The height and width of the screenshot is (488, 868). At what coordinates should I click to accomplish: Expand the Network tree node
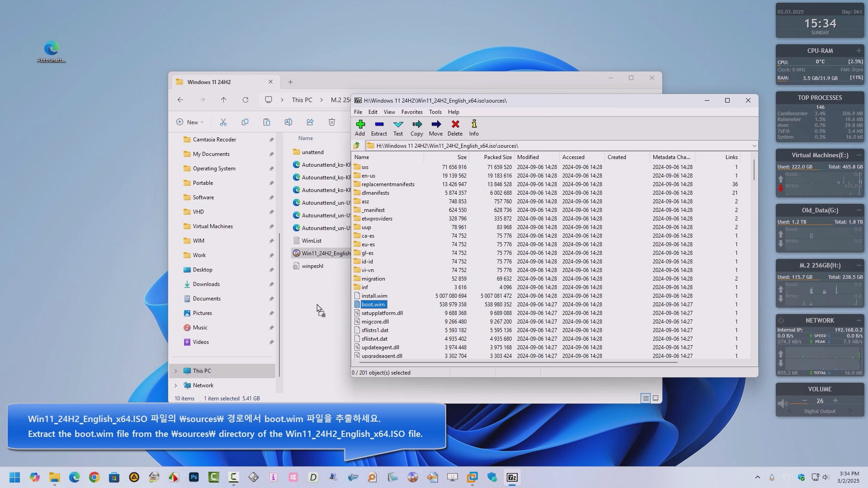coord(176,385)
